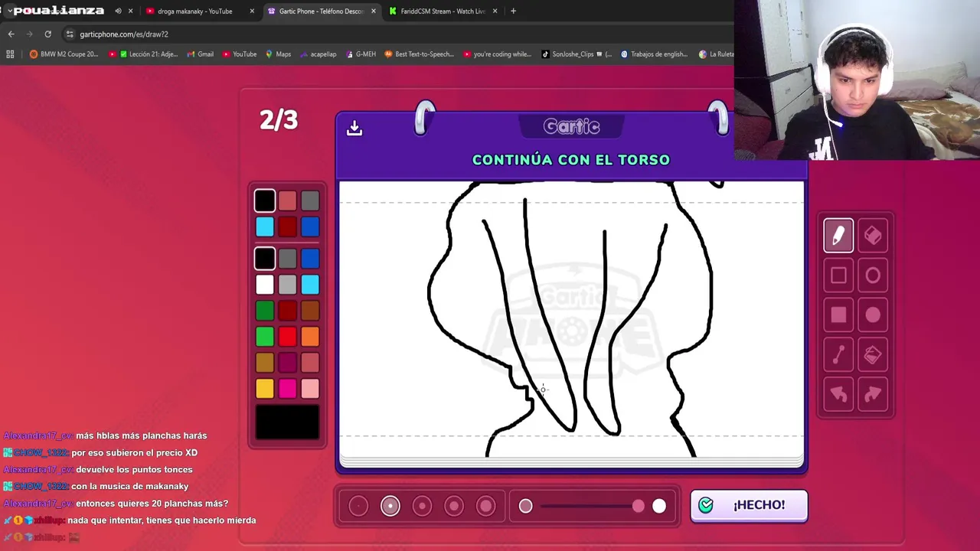Select the paint bucket fill tool
Viewport: 980px width, 551px height.
pyautogui.click(x=873, y=355)
